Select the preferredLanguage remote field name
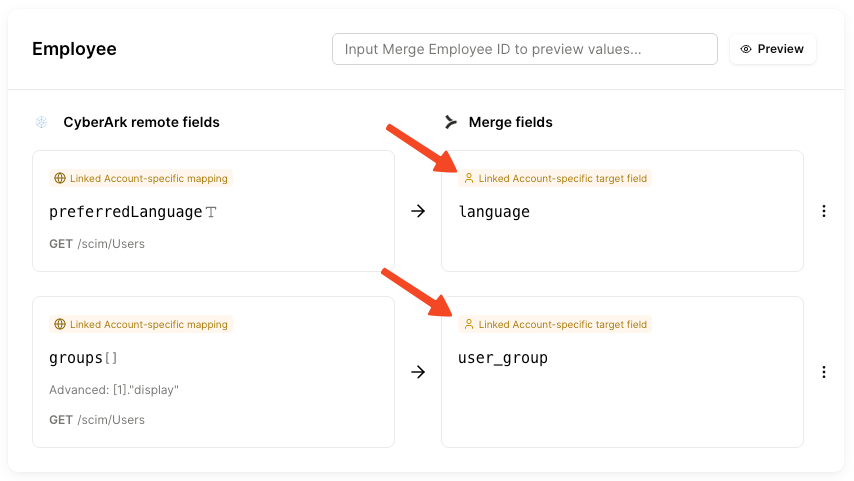This screenshot has height=481, width=854. tap(125, 212)
